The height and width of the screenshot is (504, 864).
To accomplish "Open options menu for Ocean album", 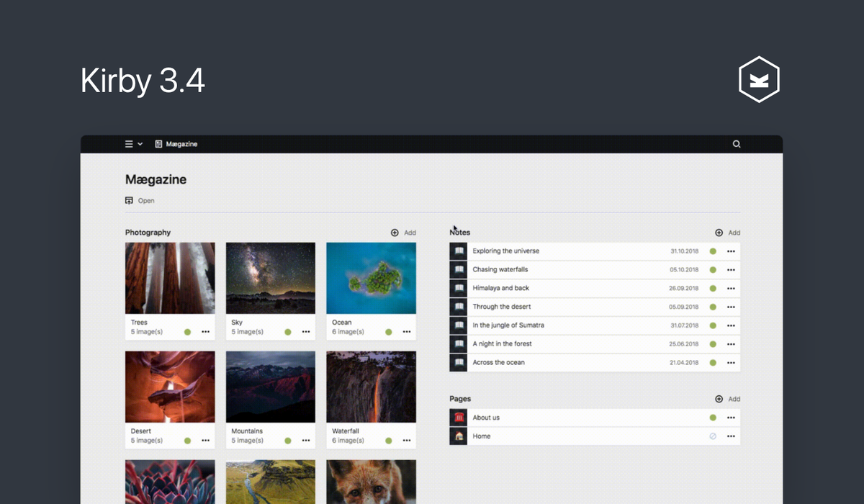I will coord(407,332).
